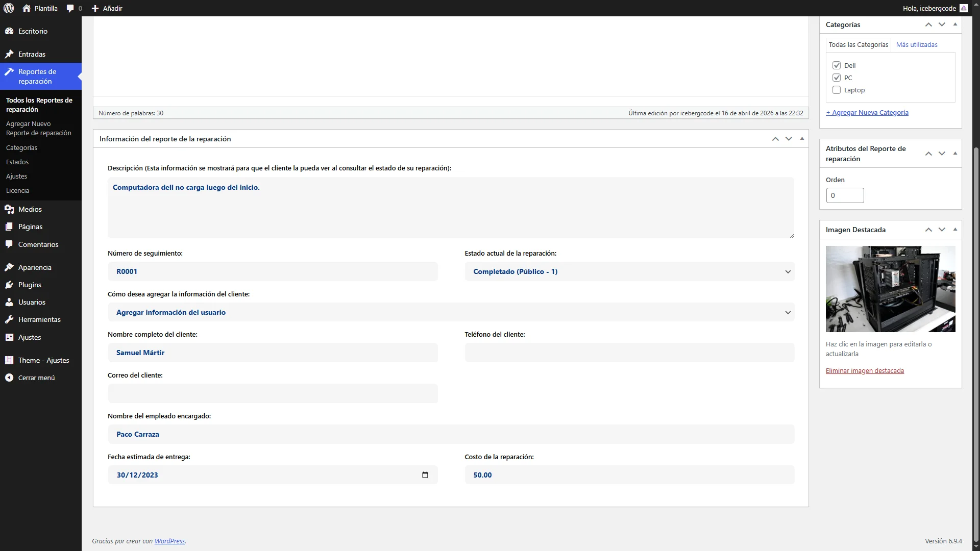This screenshot has width=980, height=551.
Task: Uncheck the Dell category checkbox
Action: (837, 65)
